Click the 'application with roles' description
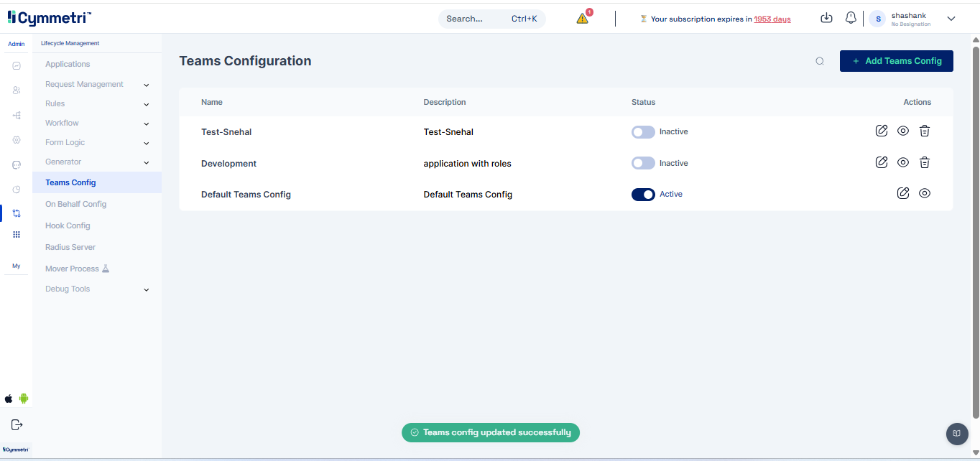This screenshot has width=980, height=461. (468, 164)
